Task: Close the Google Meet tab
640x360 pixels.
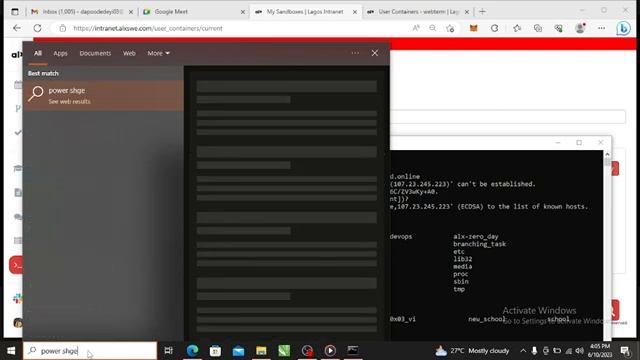Action: [x=243, y=12]
